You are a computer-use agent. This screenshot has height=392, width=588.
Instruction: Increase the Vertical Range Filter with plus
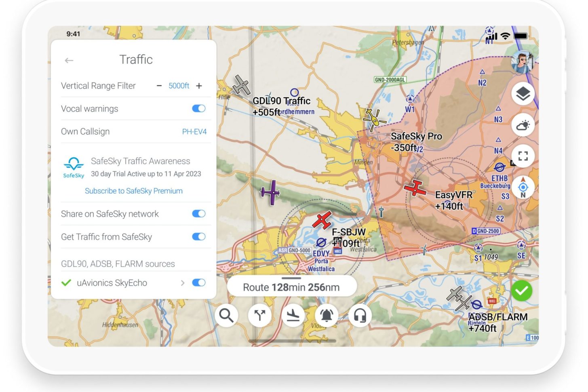click(x=199, y=86)
